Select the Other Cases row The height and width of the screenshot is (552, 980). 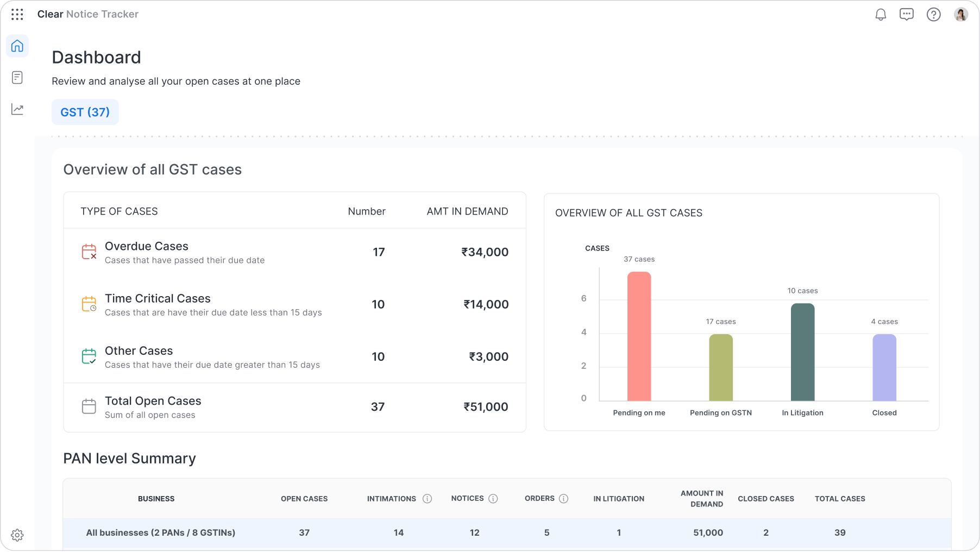pos(294,357)
